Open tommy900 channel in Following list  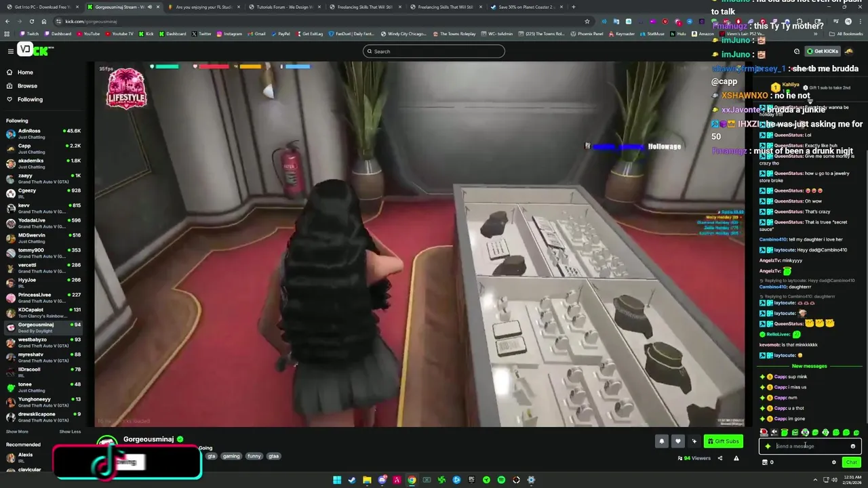(x=43, y=253)
